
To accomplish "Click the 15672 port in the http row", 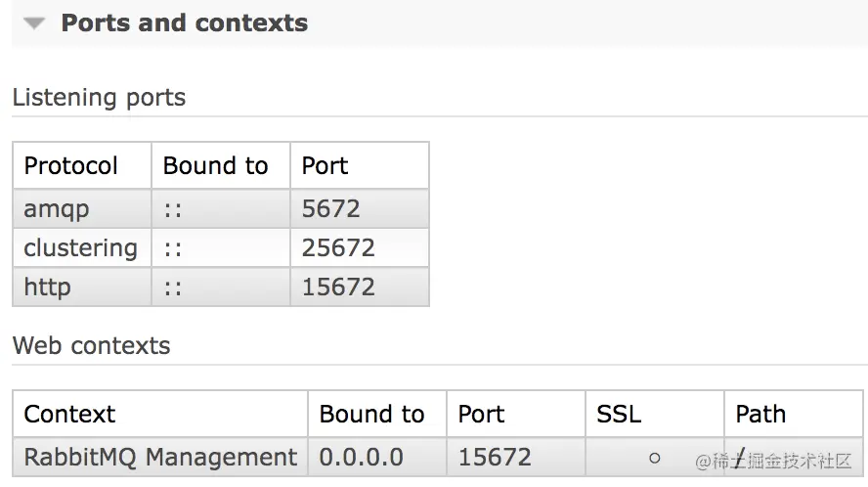I will point(338,287).
